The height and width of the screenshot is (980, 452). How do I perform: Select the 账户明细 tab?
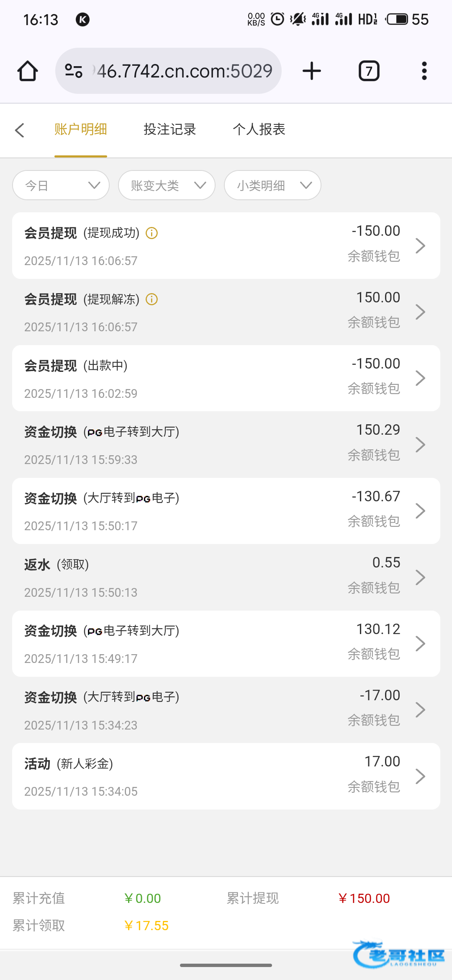point(81,129)
